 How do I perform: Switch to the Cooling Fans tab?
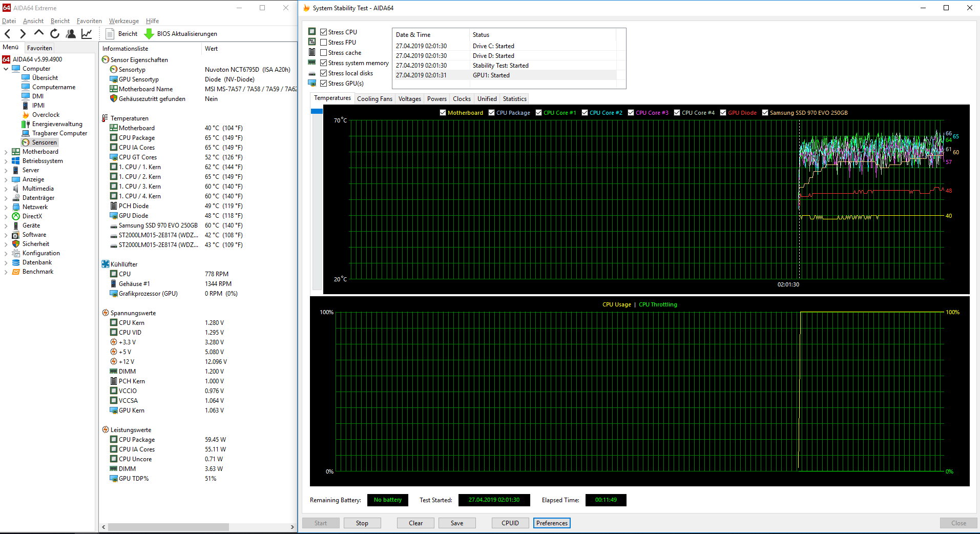(x=374, y=99)
